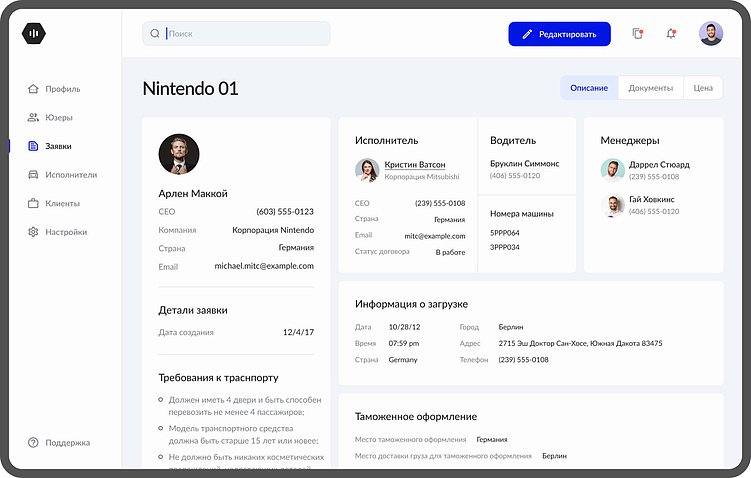The image size is (751, 478).
Task: Click loading time 07:59 pm
Action: [404, 343]
